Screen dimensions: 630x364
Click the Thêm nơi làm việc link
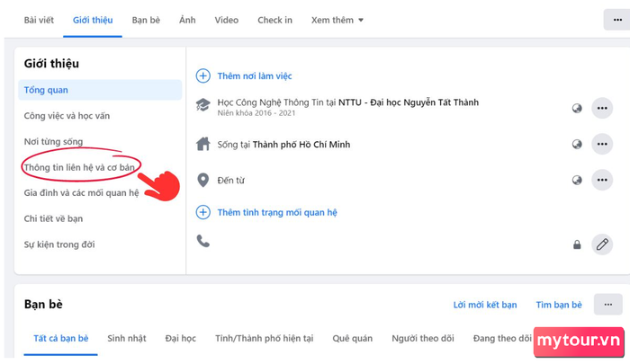point(255,75)
